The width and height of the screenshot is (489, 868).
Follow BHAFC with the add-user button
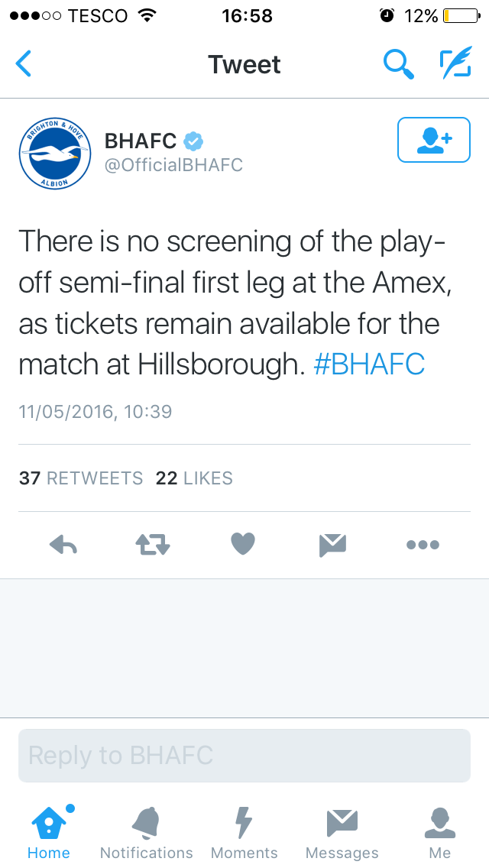pos(433,140)
